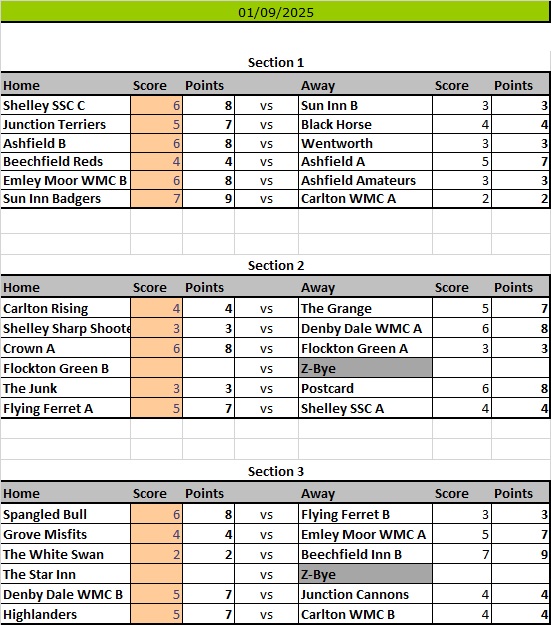Click the Section 1 heading
Screen dimensions: 551x625
coord(276,63)
